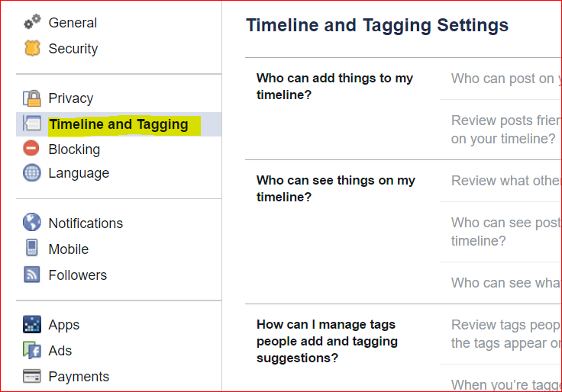The image size is (562, 392).
Task: Edit the "Review tags people" setting row
Action: click(505, 334)
